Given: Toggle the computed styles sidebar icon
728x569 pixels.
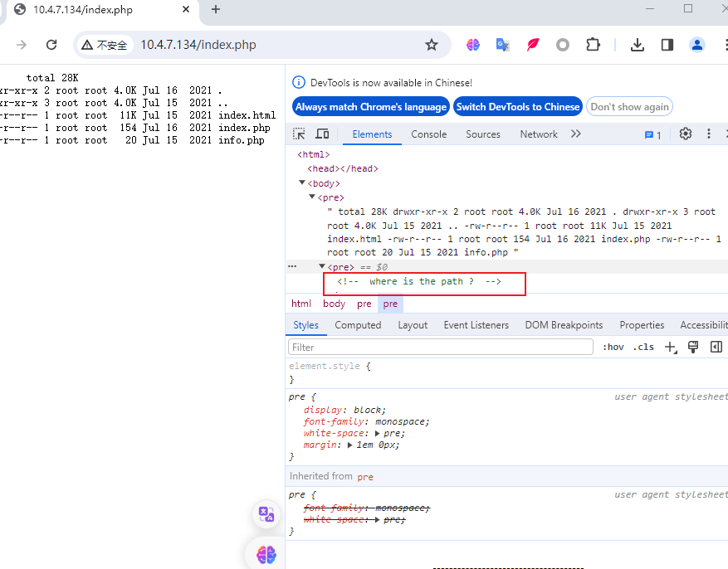Looking at the screenshot, I should [x=716, y=347].
